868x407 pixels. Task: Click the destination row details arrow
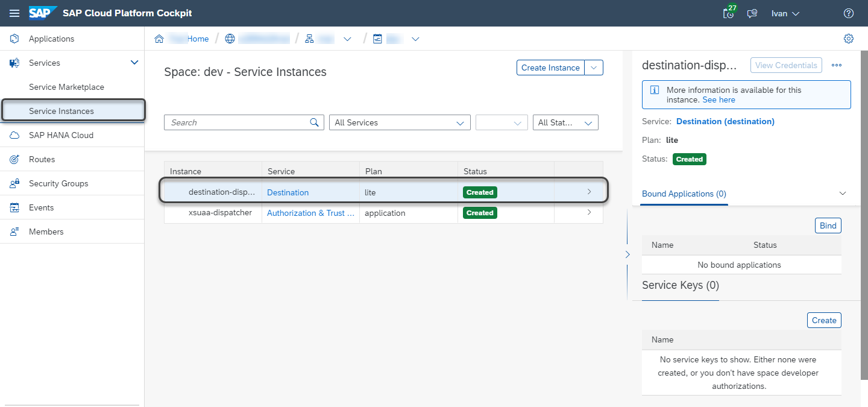[589, 192]
